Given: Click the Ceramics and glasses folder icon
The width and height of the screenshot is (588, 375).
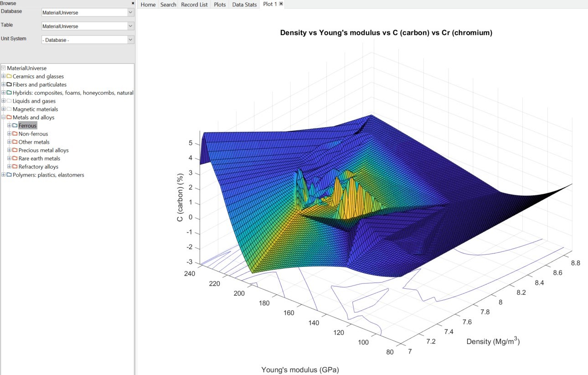Looking at the screenshot, I should pos(9,76).
